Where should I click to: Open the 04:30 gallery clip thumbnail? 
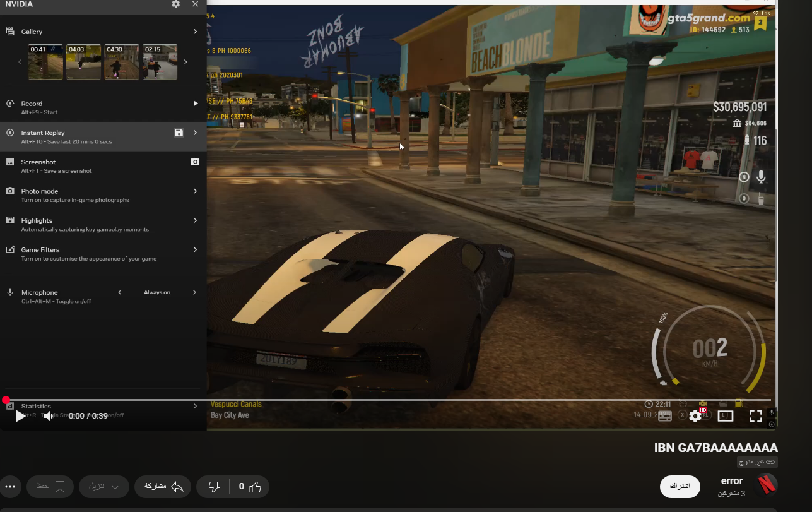122,62
